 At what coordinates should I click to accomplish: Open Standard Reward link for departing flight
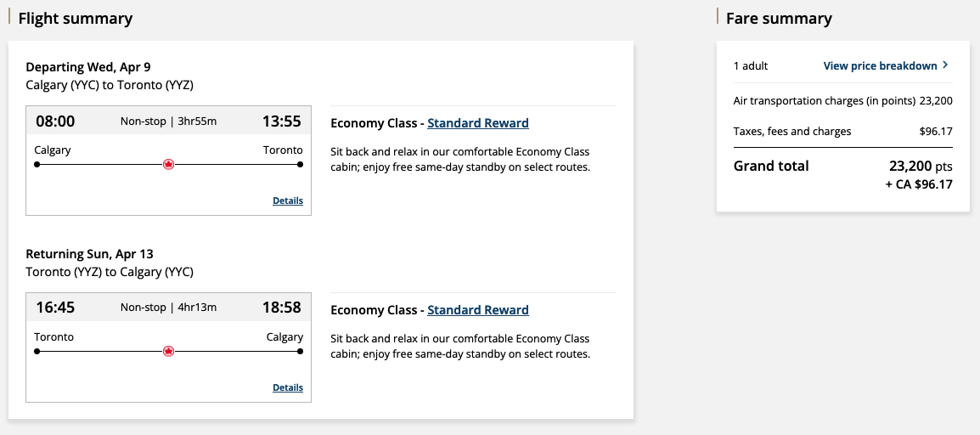click(478, 123)
